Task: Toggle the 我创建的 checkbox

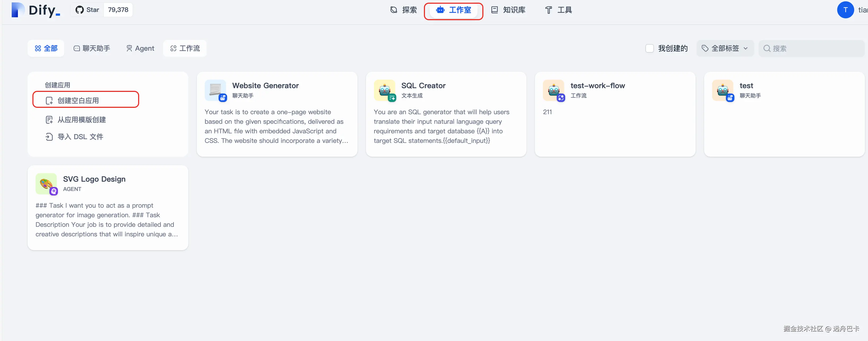Action: 649,49
